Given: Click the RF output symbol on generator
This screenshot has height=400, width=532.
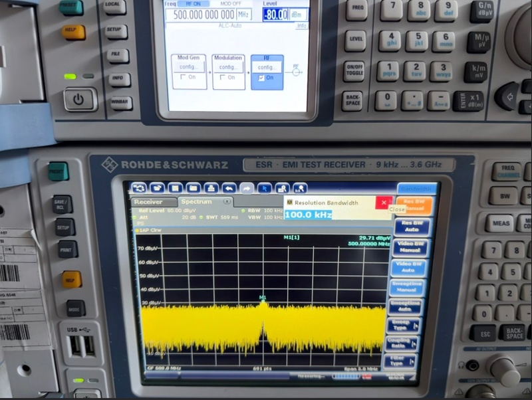Looking at the screenshot, I should (296, 72).
